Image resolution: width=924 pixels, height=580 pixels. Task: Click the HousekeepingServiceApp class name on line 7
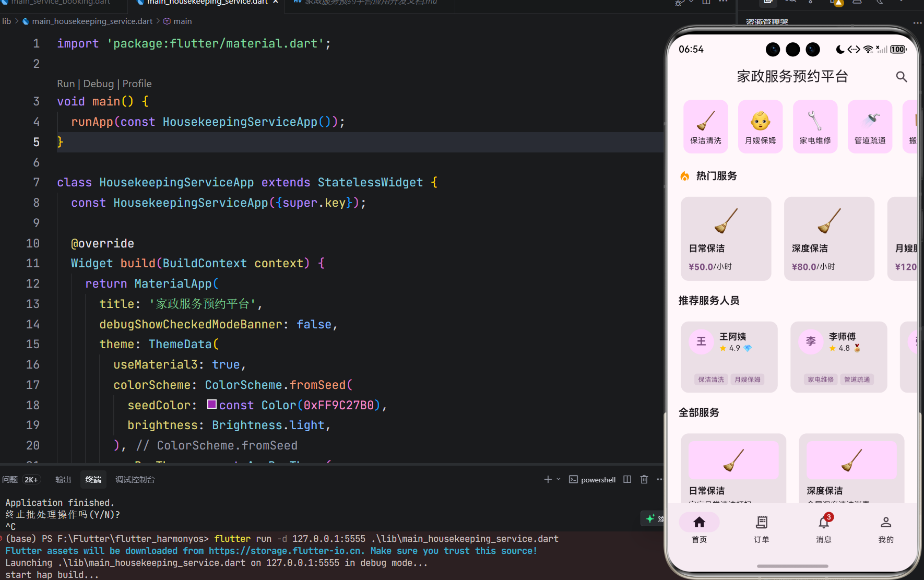pyautogui.click(x=176, y=182)
